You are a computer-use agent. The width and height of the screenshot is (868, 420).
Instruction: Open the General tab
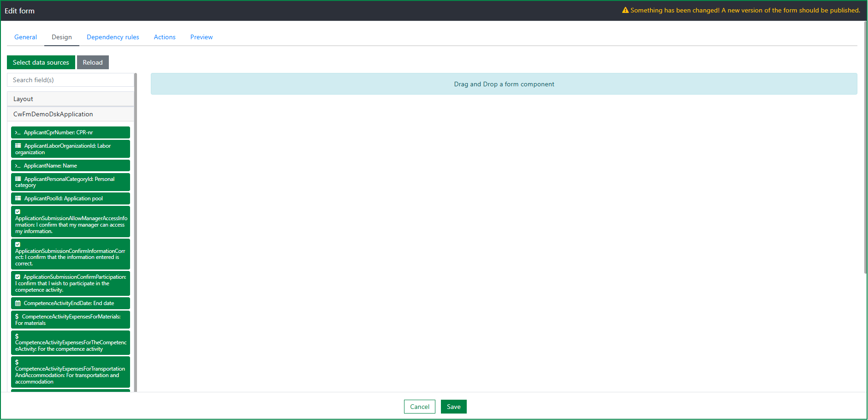coord(25,37)
